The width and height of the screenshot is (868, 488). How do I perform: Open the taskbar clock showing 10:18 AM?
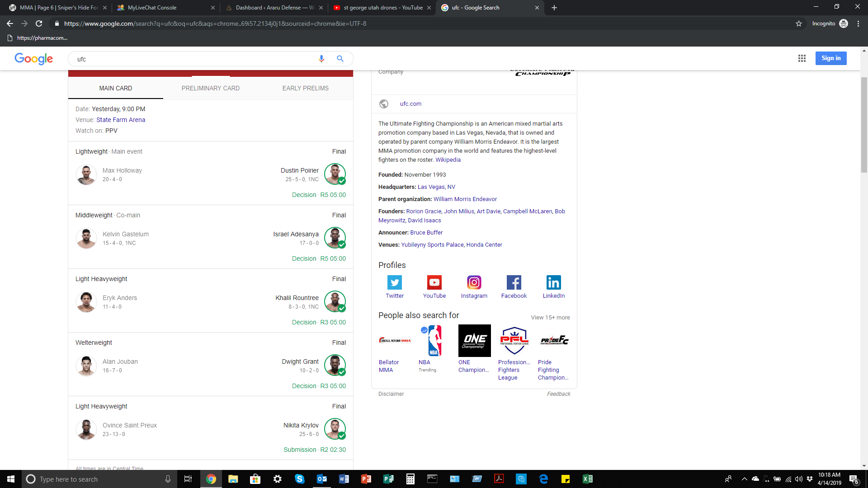coord(829,479)
